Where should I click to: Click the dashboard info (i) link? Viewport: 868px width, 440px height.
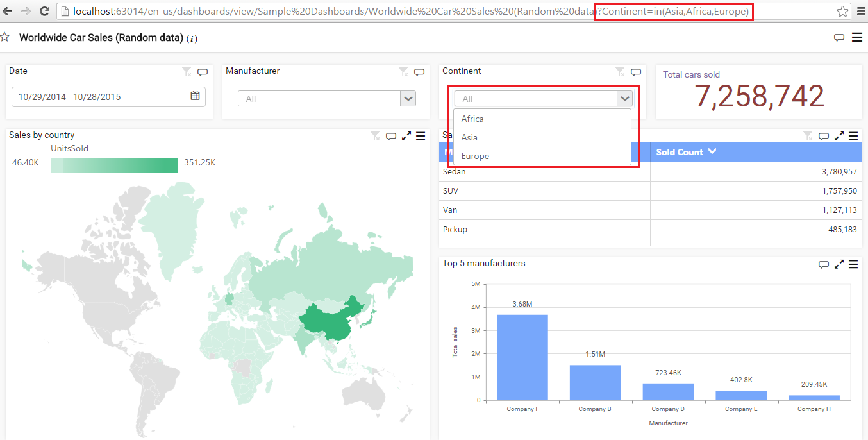click(x=192, y=39)
